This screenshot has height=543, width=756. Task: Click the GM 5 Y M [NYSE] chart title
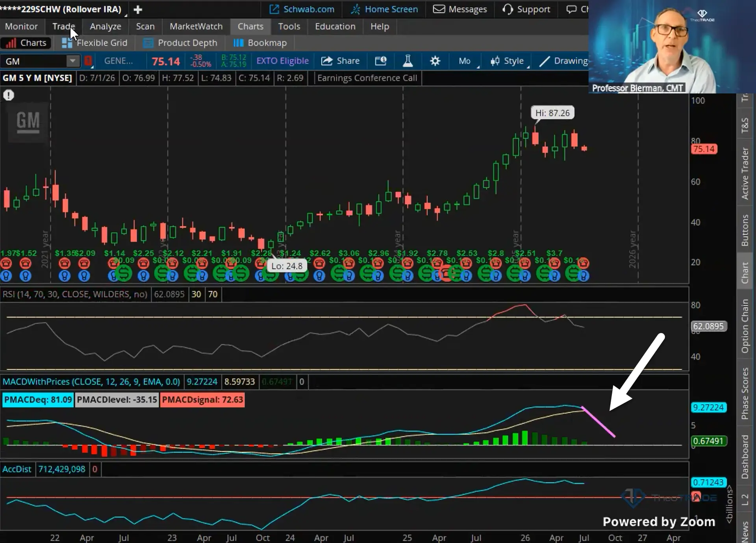click(x=37, y=78)
